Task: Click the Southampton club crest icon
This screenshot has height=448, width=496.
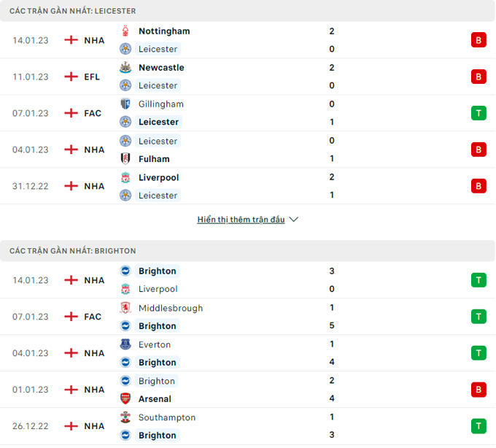Action: pyautogui.click(x=125, y=417)
